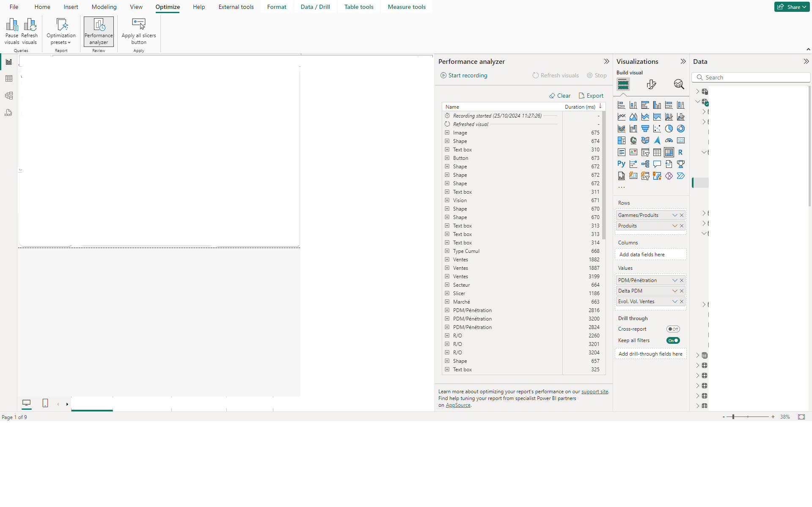
Task: Open Optimization presets dropdown
Action: pyautogui.click(x=61, y=31)
